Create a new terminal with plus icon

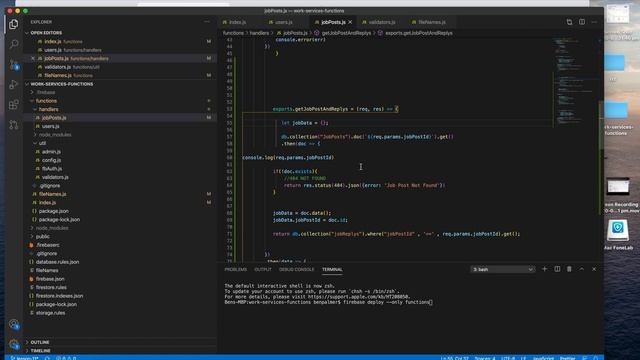(x=544, y=269)
